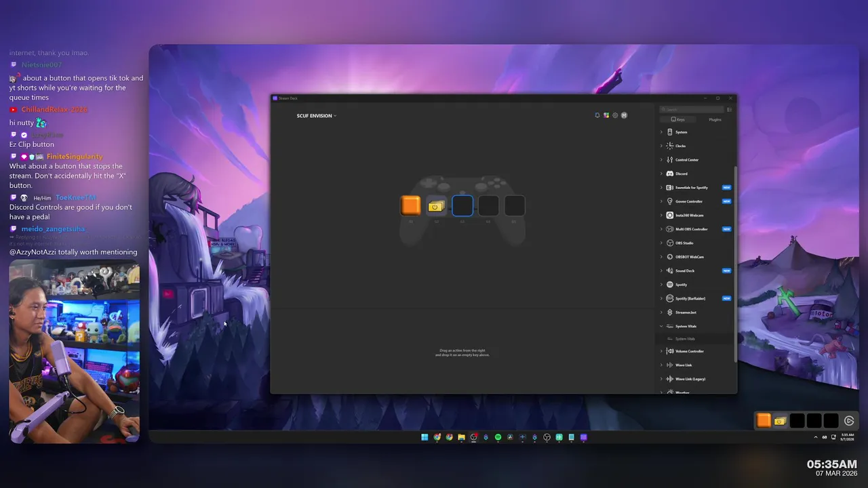Select the orange G1 key

[x=410, y=205]
